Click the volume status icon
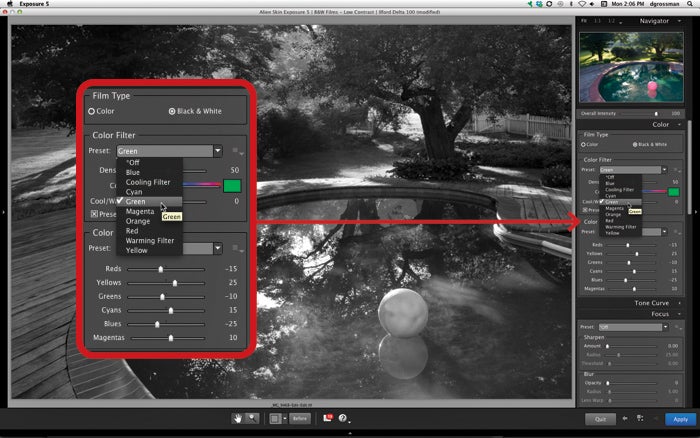Screen dimensions: 700x438 tap(592, 4)
